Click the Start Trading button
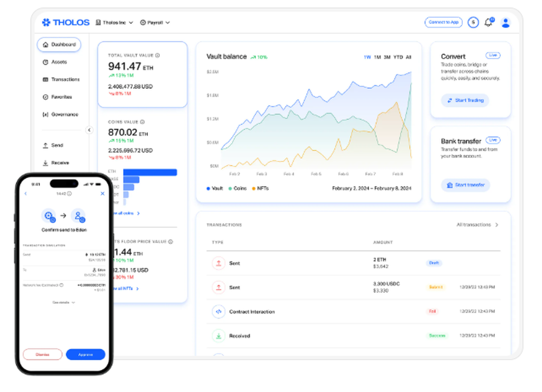The image size is (542, 392). (x=465, y=101)
